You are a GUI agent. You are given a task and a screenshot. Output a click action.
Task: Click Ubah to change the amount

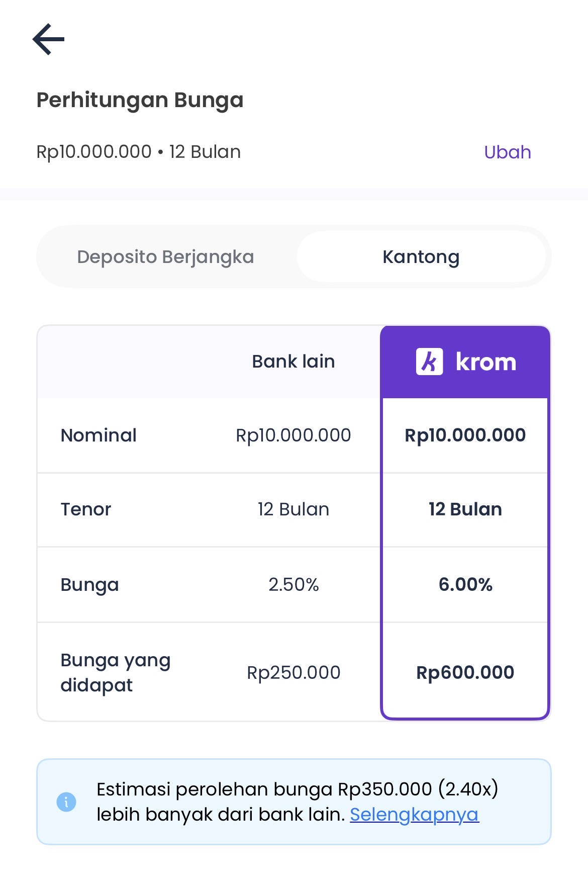point(507,152)
